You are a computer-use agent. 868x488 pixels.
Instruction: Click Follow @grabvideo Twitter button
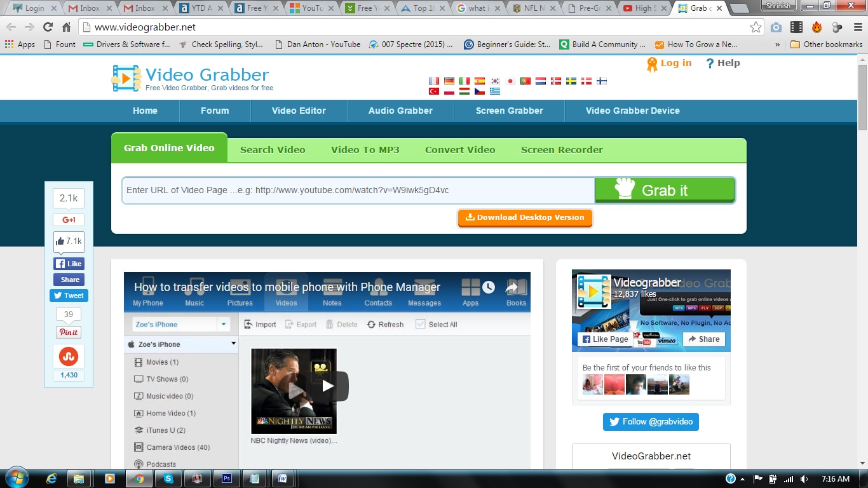[651, 421]
